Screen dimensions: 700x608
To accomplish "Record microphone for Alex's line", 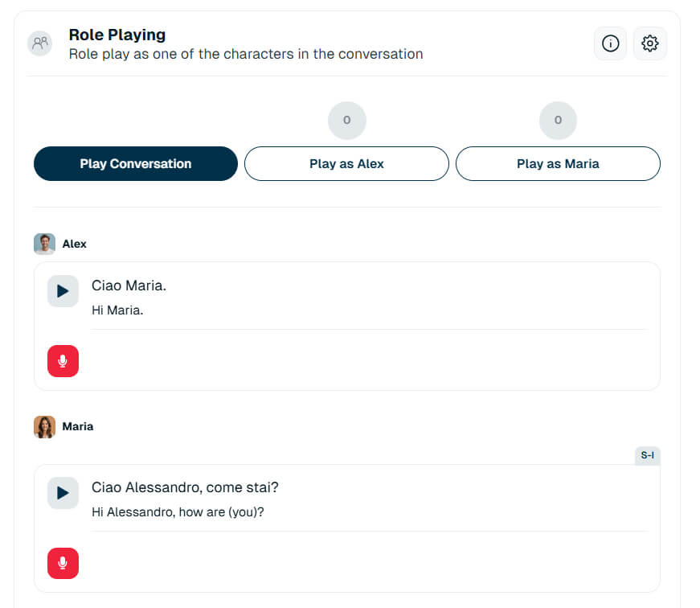I will pos(63,361).
